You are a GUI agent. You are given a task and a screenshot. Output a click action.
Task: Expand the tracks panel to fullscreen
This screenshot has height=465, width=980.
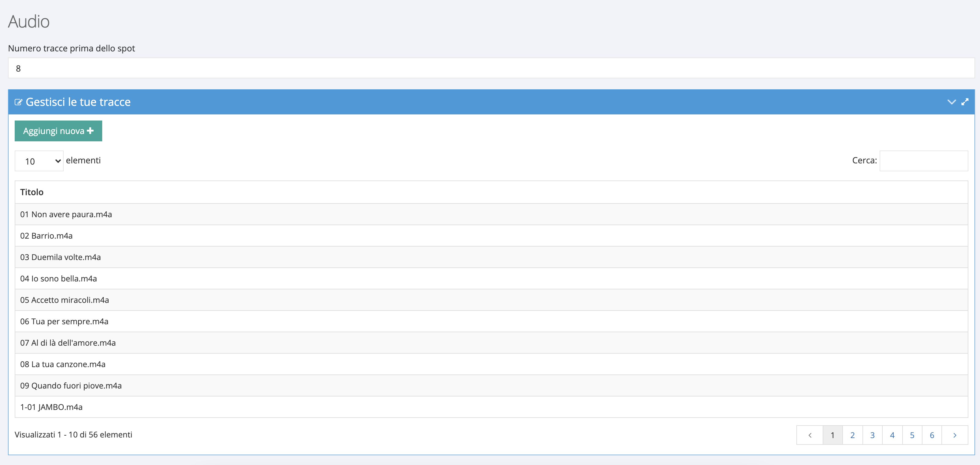(965, 102)
